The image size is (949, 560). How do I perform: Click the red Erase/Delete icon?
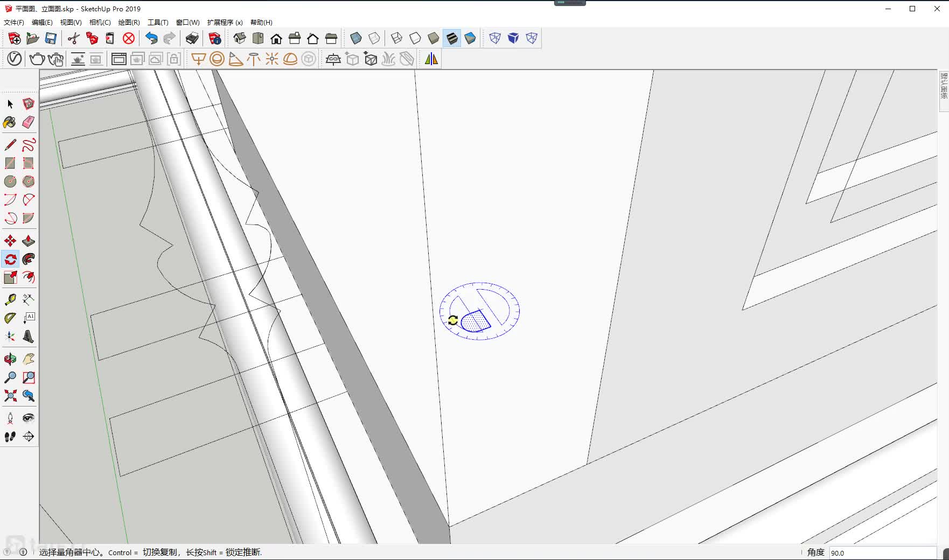(x=129, y=38)
